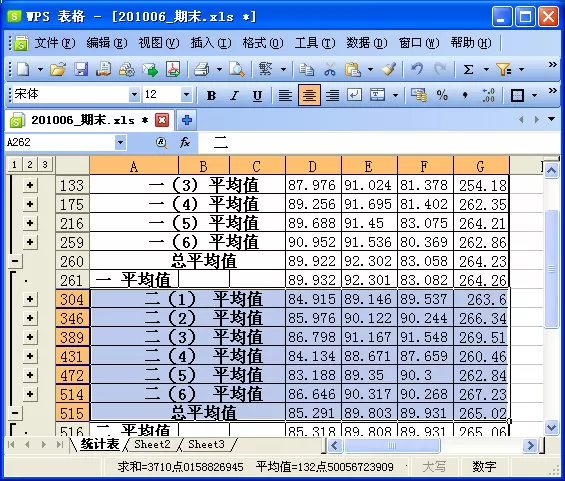Show outline level 2
Image resolution: width=565 pixels, height=481 pixels.
30,165
